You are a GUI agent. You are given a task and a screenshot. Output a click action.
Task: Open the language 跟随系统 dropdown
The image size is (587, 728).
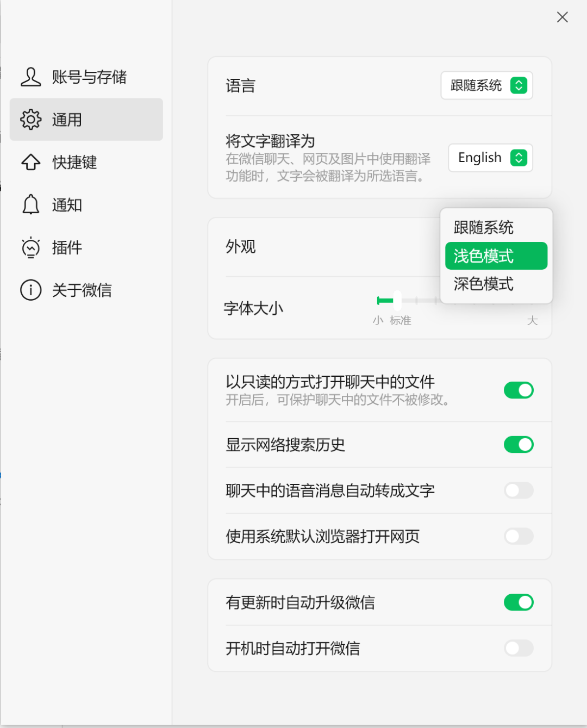click(x=486, y=85)
